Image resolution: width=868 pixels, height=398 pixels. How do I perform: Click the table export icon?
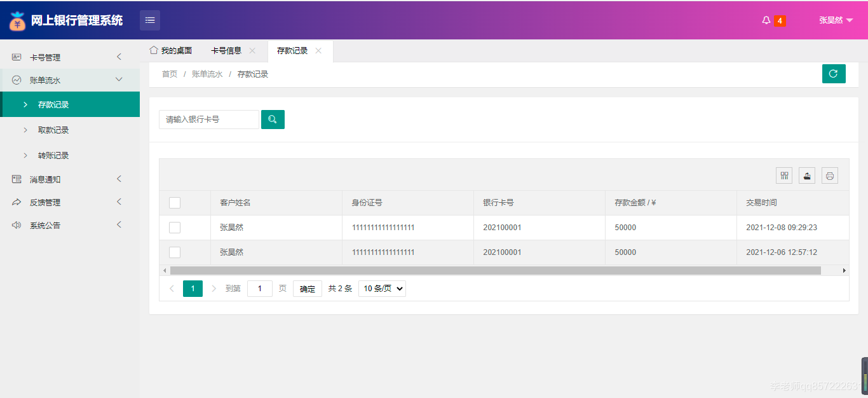807,175
